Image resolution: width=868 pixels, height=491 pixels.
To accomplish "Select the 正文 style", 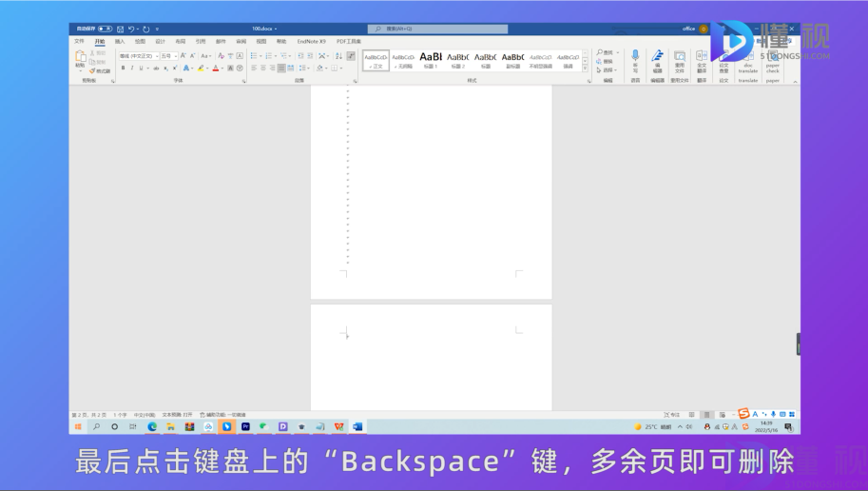I will (376, 60).
